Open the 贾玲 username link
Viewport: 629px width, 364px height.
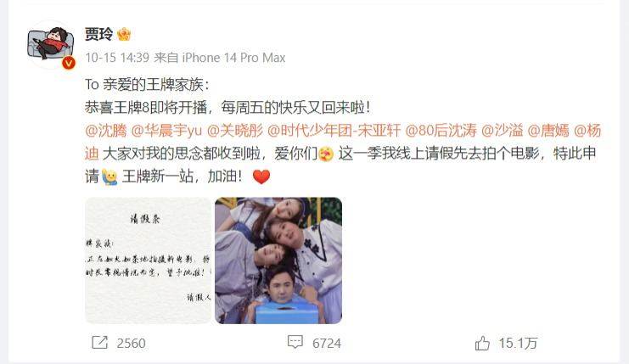coord(98,34)
